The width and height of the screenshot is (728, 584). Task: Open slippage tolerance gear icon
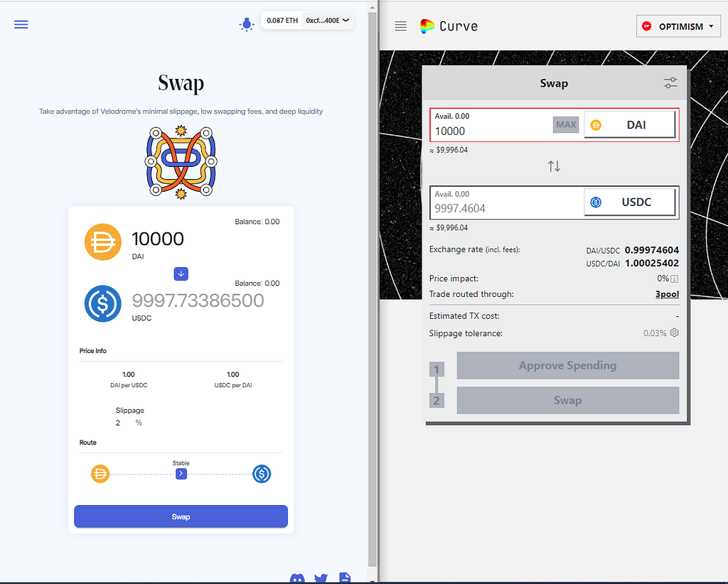pyautogui.click(x=675, y=332)
